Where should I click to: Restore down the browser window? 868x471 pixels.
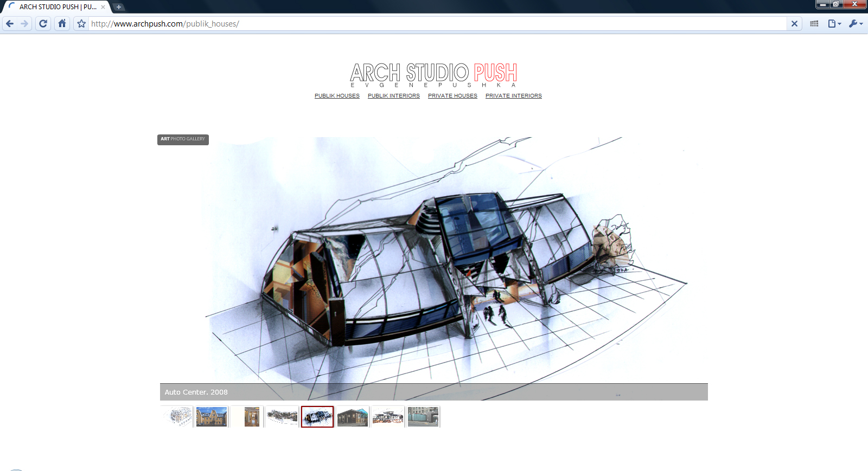click(837, 4)
